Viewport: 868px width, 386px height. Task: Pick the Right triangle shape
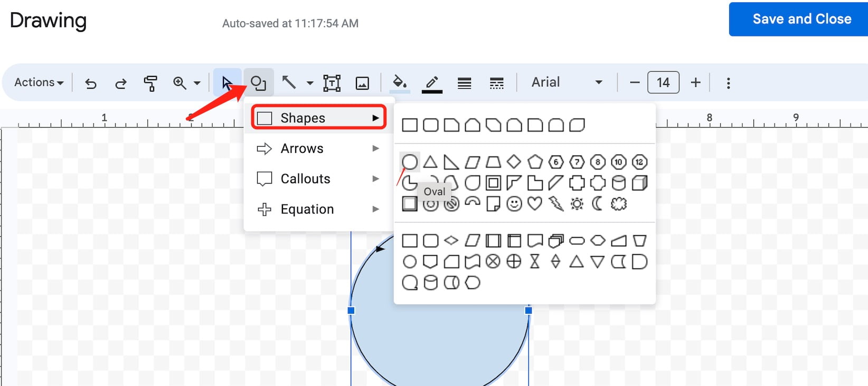click(x=451, y=161)
